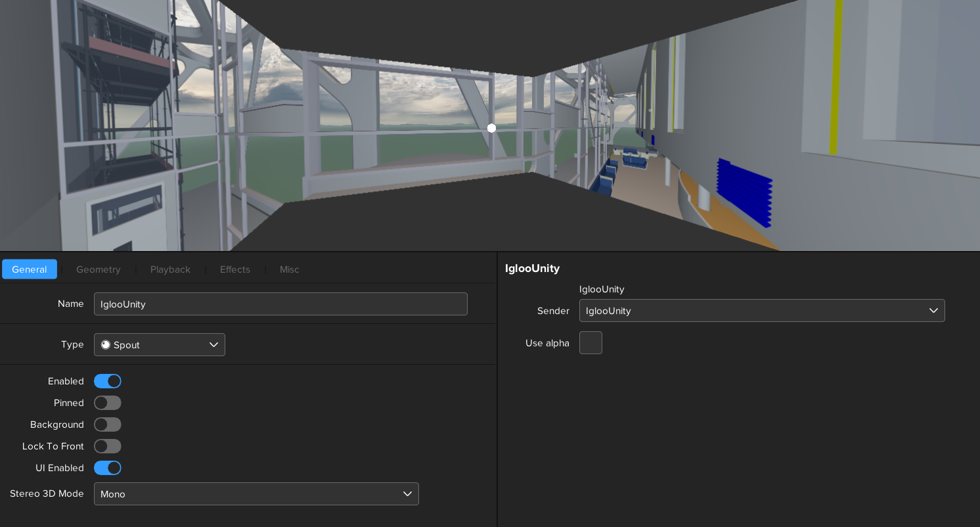Select the General tab
The image size is (980, 527).
coord(30,269)
